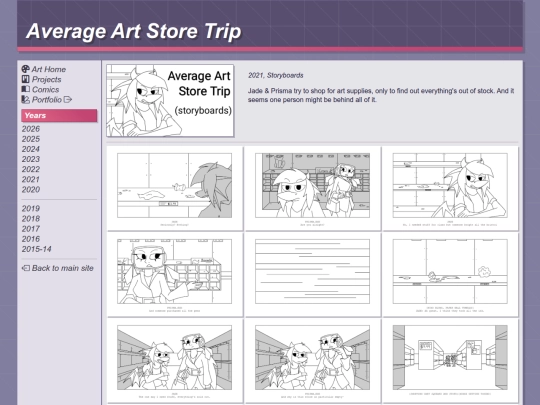Browse art from year 2022

[31, 169]
